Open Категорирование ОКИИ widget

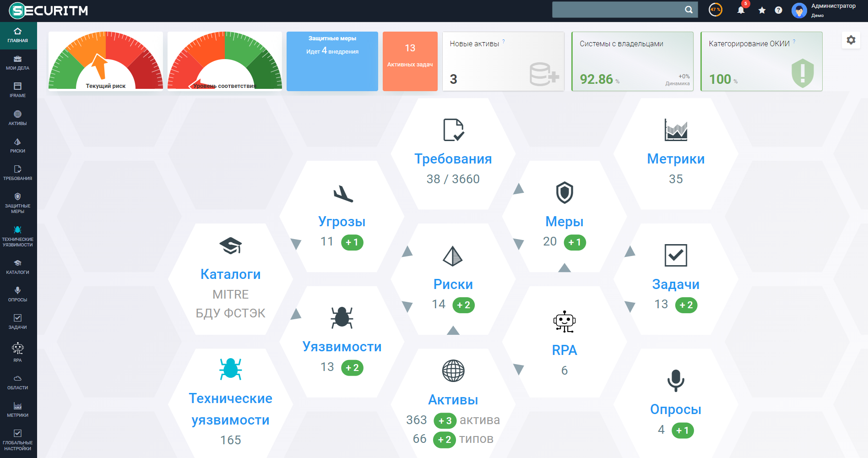point(761,61)
